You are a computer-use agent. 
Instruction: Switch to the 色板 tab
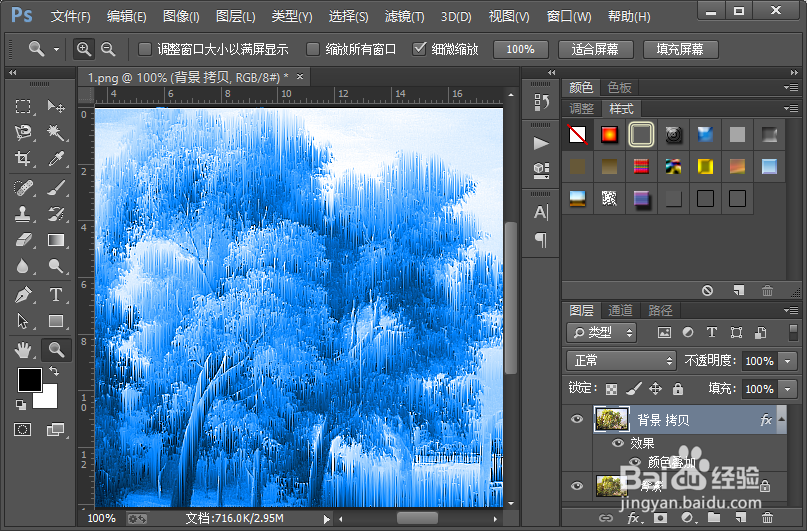(619, 87)
